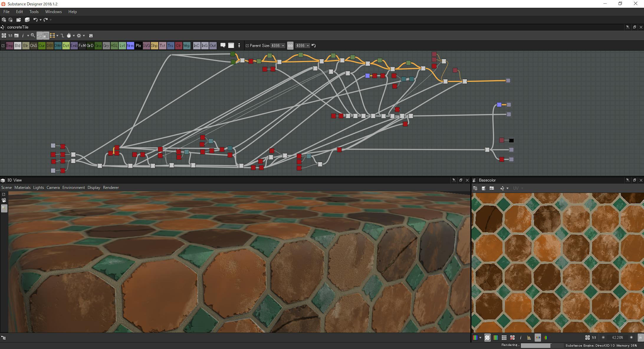Take a snapshot with camera icon in Basecolor panel
Viewport: 644px width, 349px height.
tap(492, 188)
